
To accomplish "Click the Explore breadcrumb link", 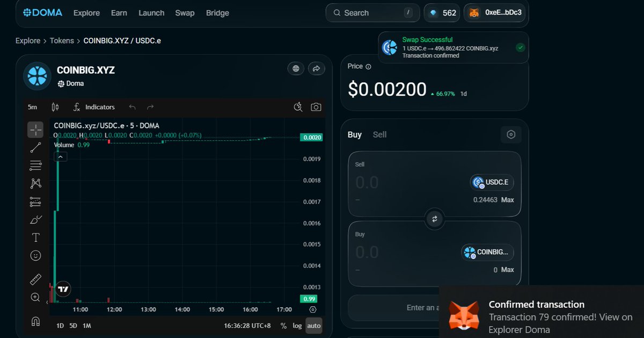I will [28, 41].
